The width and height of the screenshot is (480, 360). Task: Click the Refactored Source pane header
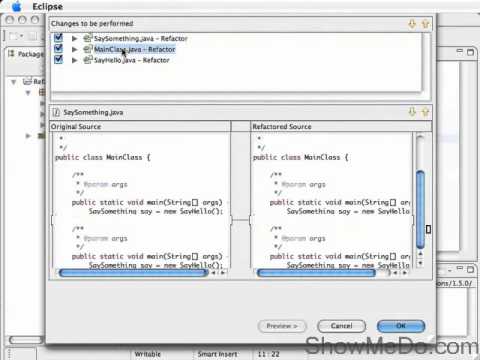341,126
